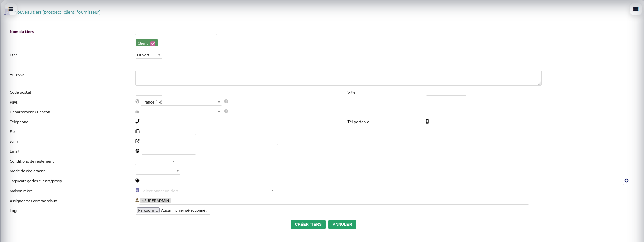
Task: Click the Web URL input field
Action: point(210,141)
